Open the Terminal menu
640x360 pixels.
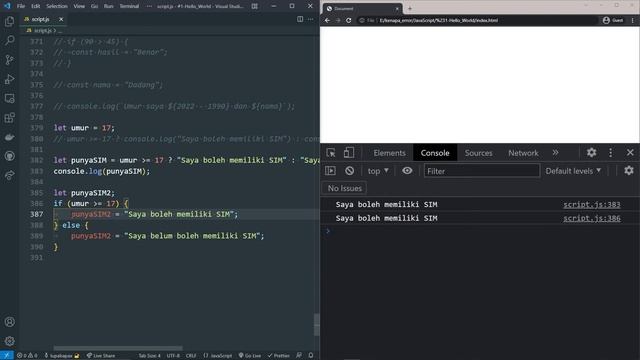pyautogui.click(x=129, y=6)
